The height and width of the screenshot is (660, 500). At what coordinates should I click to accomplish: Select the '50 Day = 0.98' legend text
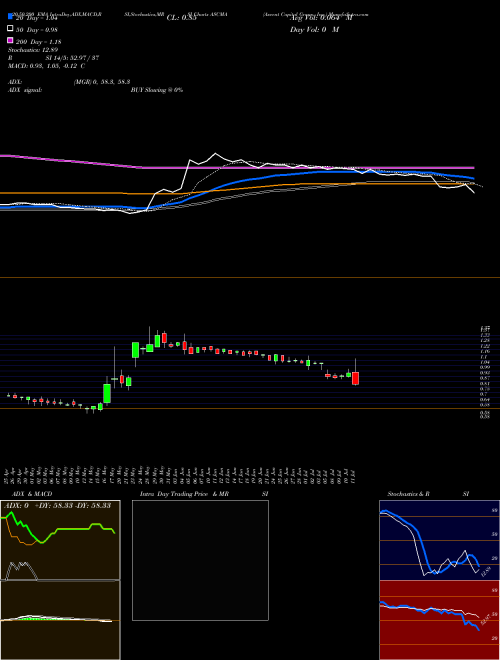[37, 30]
